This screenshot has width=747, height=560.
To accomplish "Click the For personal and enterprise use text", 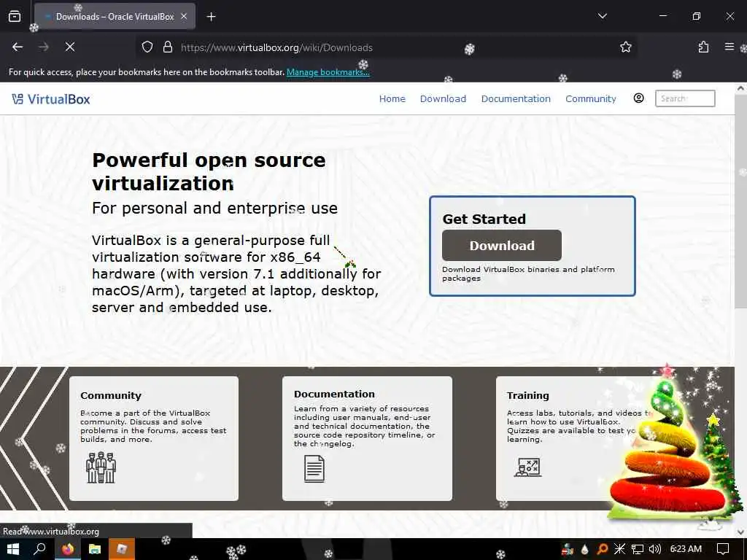I will click(x=215, y=208).
